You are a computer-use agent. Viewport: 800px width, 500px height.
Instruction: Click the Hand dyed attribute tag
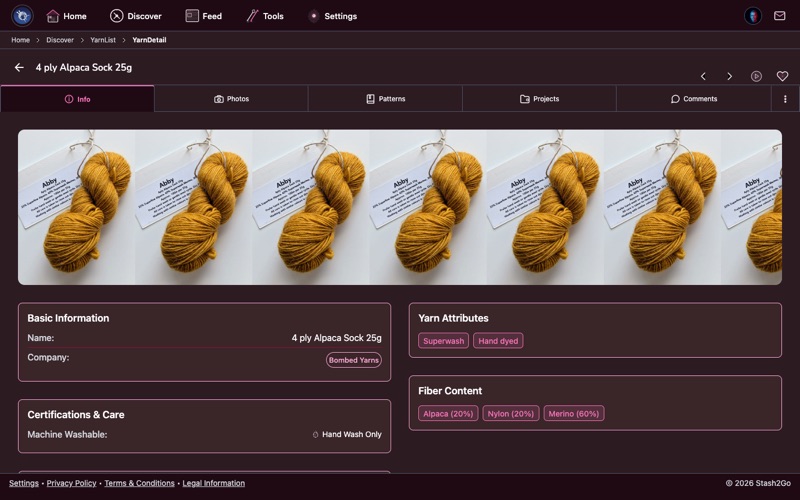click(x=498, y=341)
